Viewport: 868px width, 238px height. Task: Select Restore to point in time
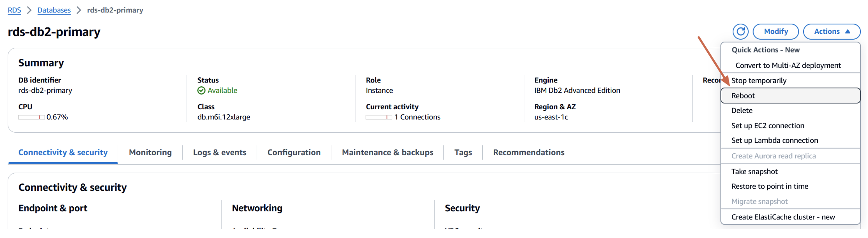(769, 187)
